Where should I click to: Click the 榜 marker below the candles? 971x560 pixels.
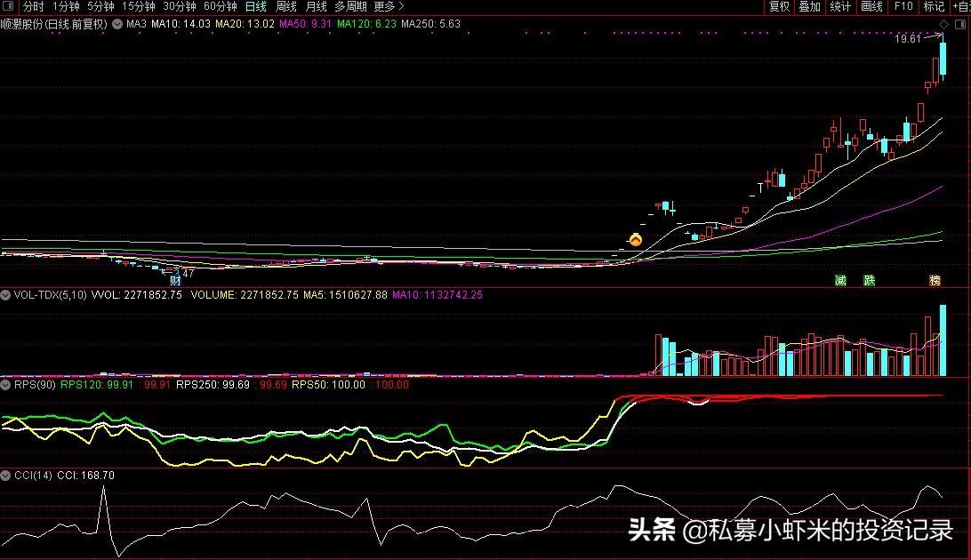coord(935,280)
